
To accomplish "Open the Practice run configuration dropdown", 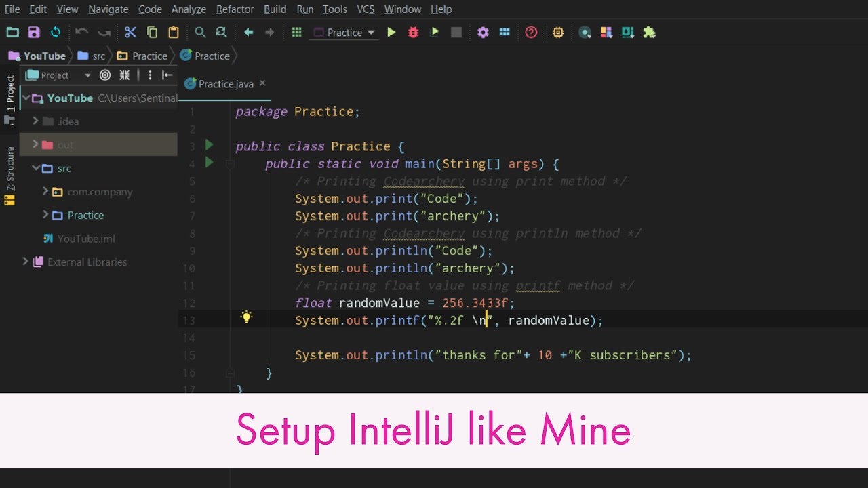I will point(344,33).
